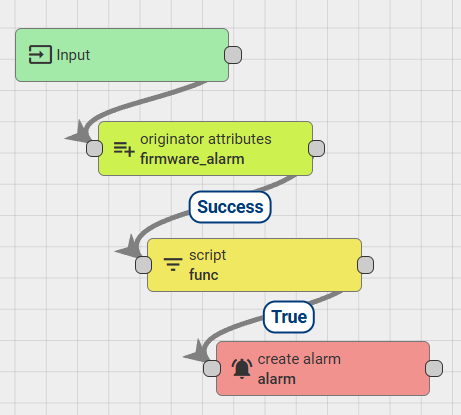Select the yellow script func node

(254, 265)
